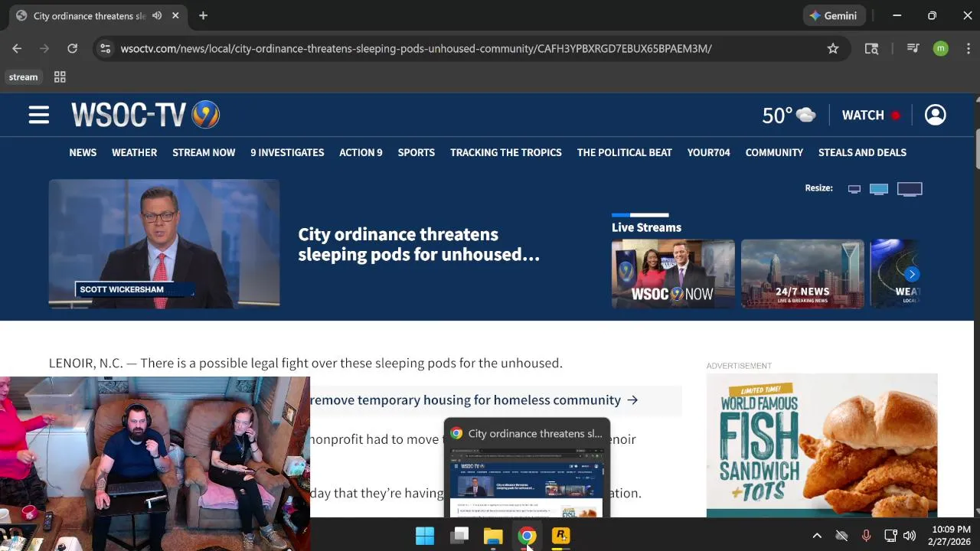
Task: Open Chrome profile avatar
Action: coord(941,48)
